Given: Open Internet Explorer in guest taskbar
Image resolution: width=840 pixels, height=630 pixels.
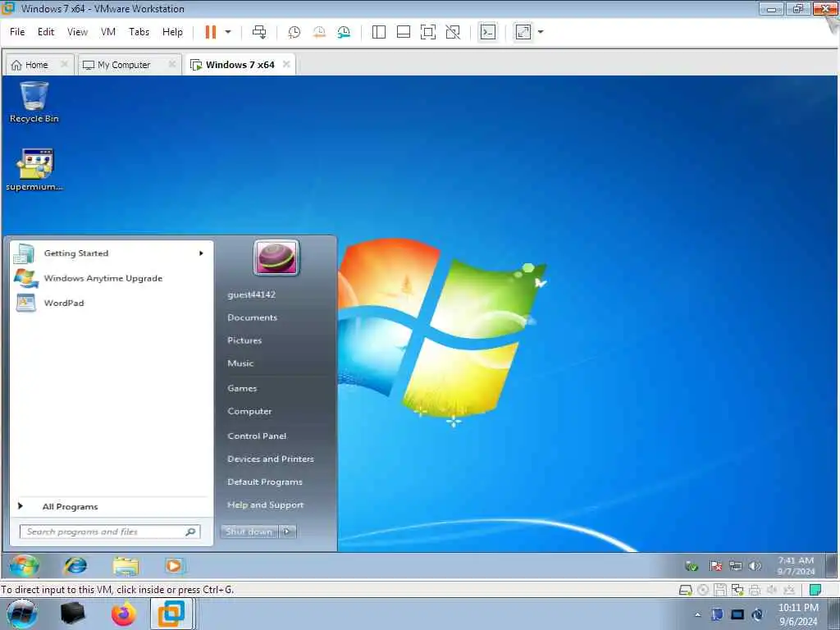Looking at the screenshot, I should (x=75, y=566).
